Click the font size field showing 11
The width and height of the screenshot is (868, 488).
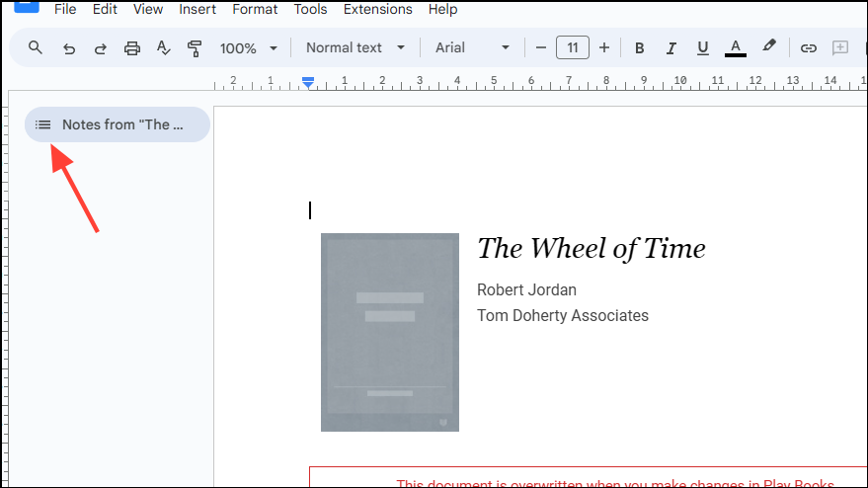tap(573, 47)
